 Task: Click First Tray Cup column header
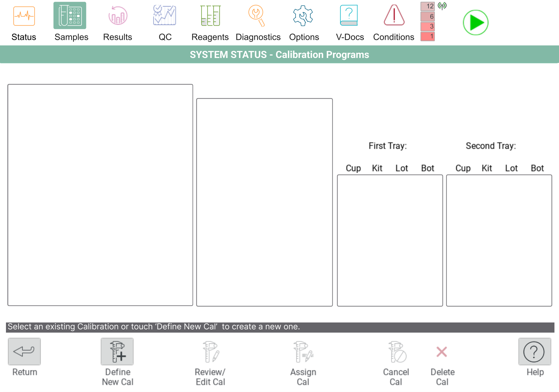[353, 168]
